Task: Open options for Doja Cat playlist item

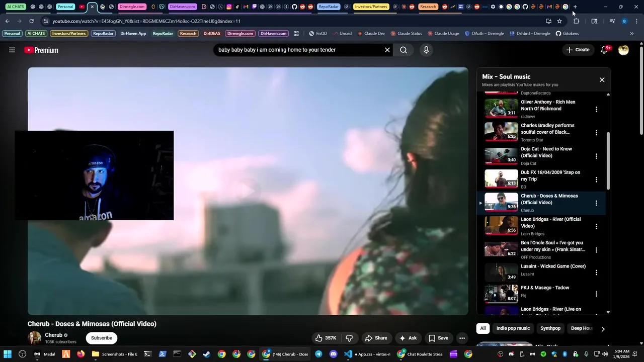Action: (x=596, y=156)
